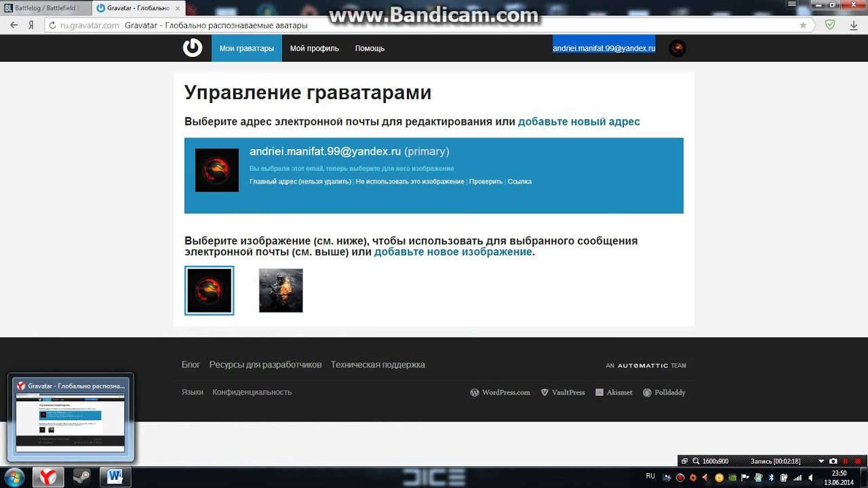Open browser downloads arrow icon
Viewport: 868px width, 488px height.
click(854, 25)
